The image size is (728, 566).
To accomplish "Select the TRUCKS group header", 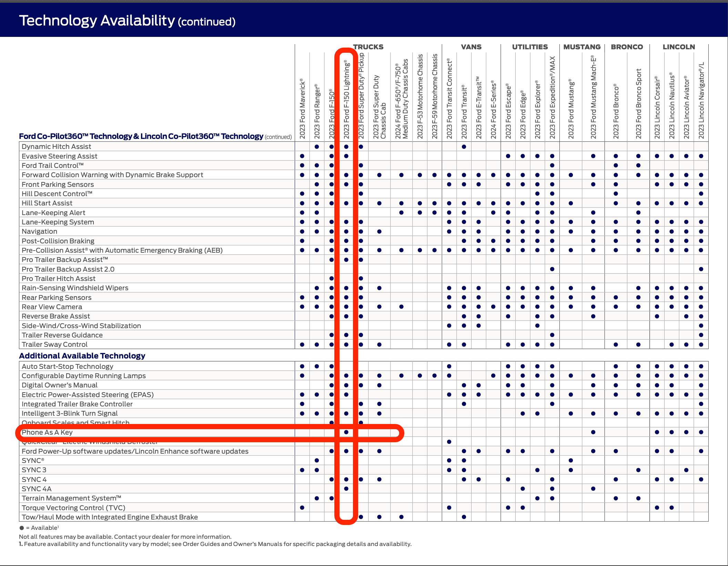I will (x=368, y=47).
